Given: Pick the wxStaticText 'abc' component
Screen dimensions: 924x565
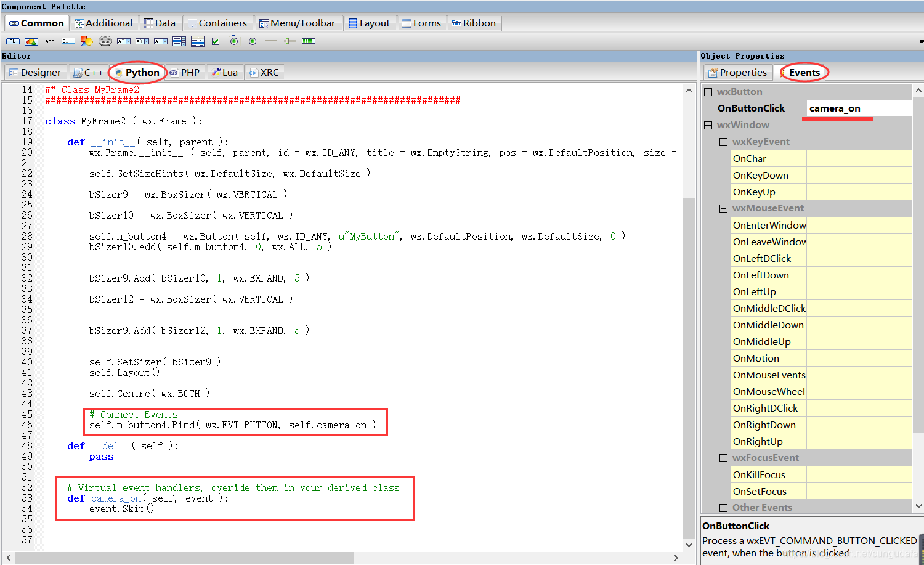Looking at the screenshot, I should 50,41.
